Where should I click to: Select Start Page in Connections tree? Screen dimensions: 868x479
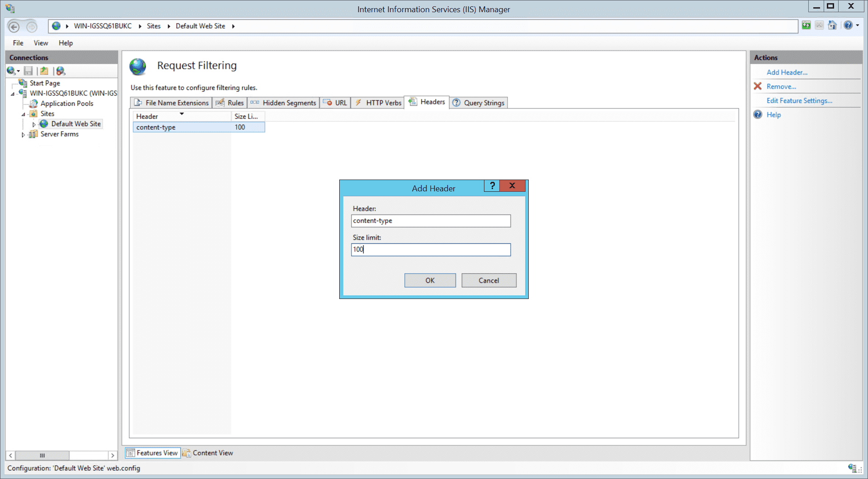click(x=45, y=83)
